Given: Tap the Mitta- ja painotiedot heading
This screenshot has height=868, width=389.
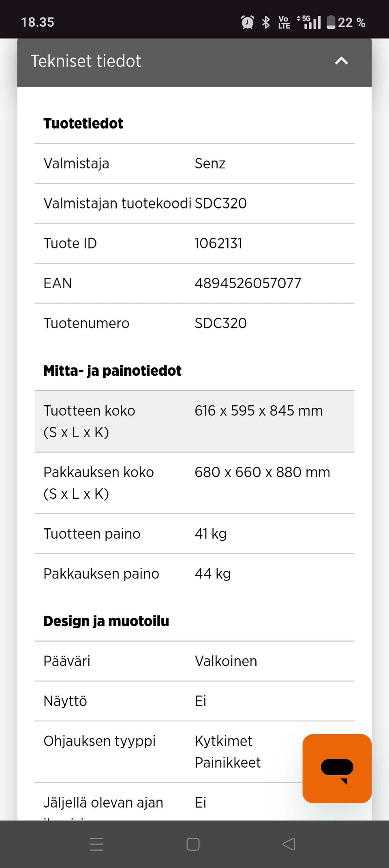Looking at the screenshot, I should coord(112,371).
